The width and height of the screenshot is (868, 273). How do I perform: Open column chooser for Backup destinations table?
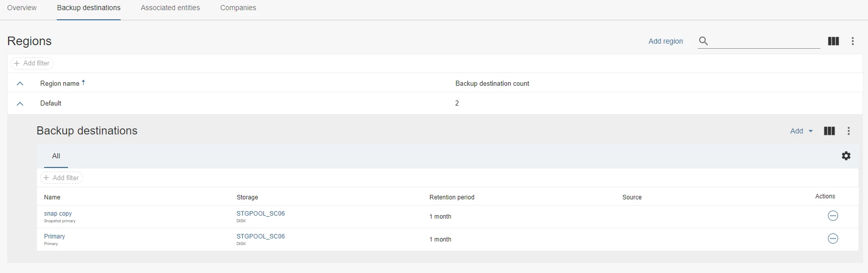coord(829,131)
